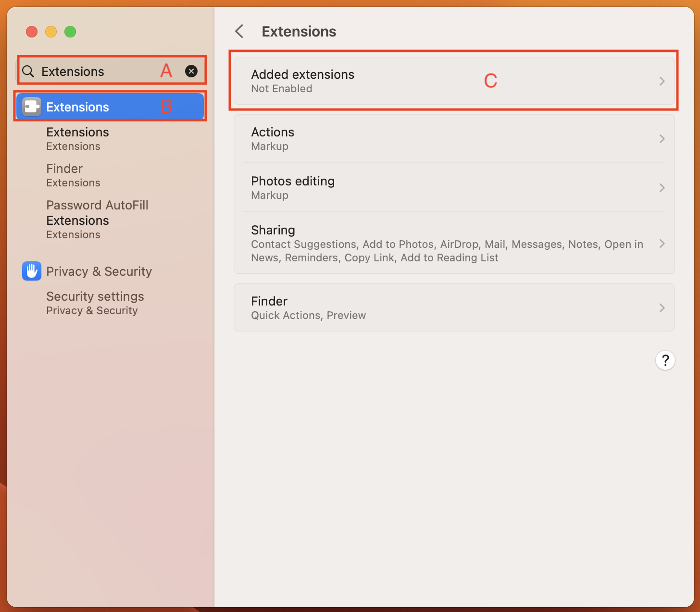Close the window with the red button
700x612 pixels.
coord(32,32)
